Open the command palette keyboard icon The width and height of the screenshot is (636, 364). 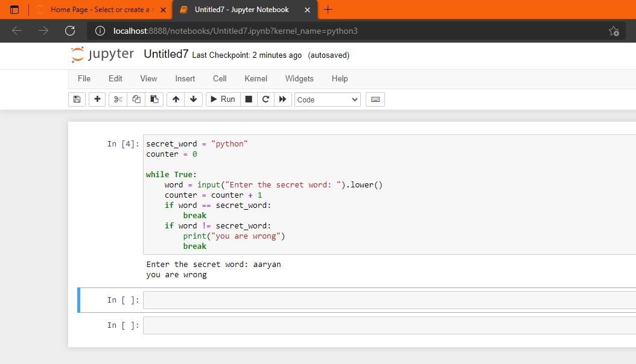pyautogui.click(x=375, y=99)
